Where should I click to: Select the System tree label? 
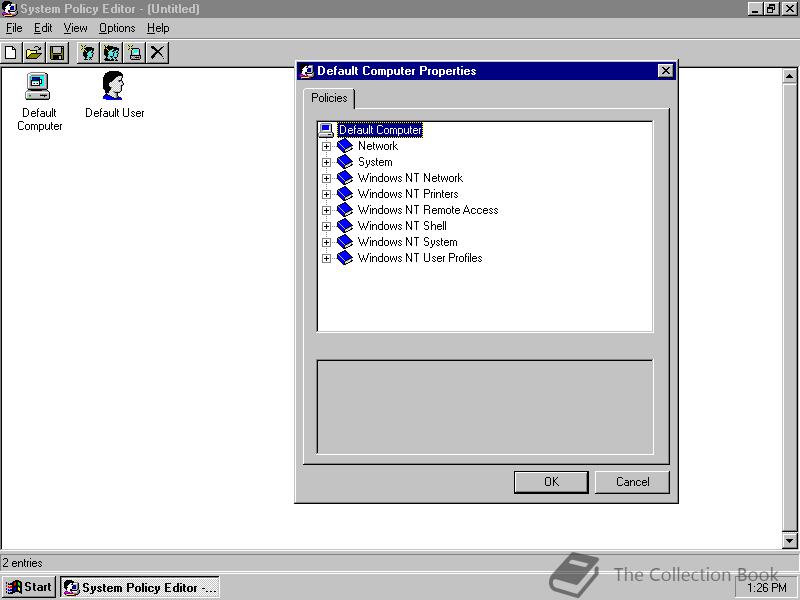(x=375, y=162)
